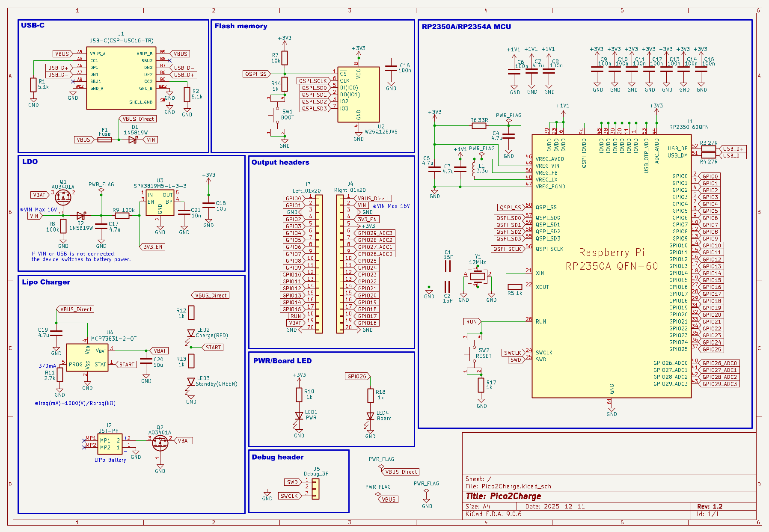
Task: Click the L1 3.3u inductor symbol
Action: pyautogui.click(x=473, y=168)
